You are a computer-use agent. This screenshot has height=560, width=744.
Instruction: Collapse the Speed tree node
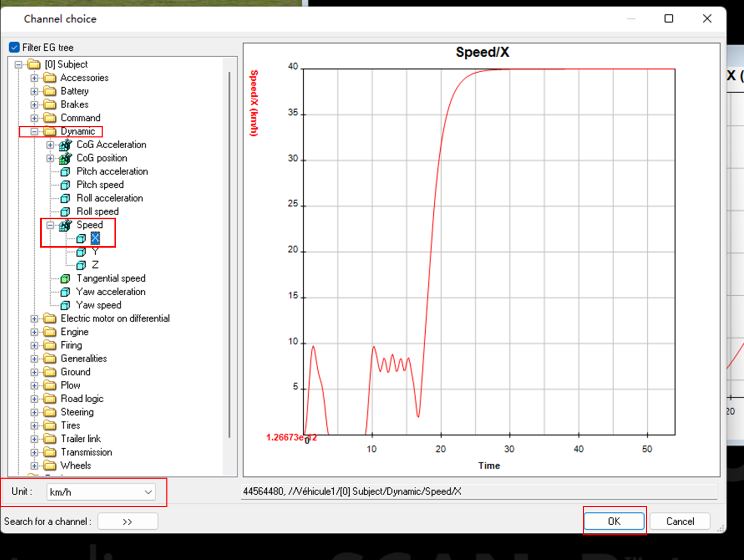click(x=50, y=225)
